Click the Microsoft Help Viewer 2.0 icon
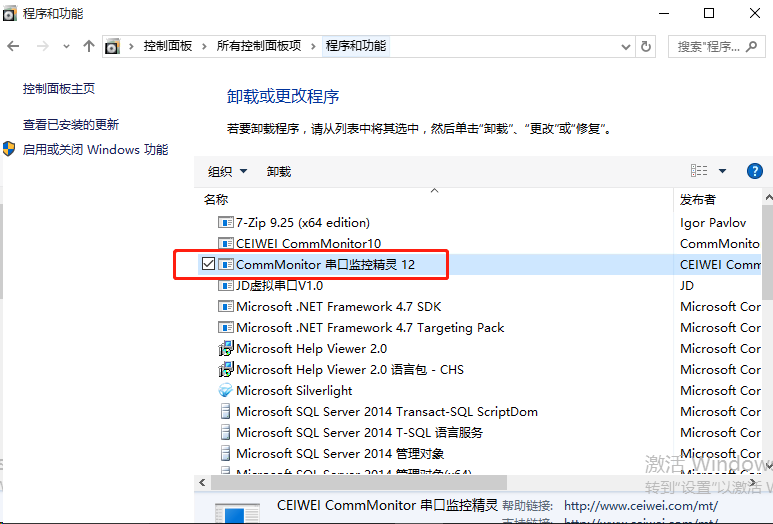 pyautogui.click(x=225, y=348)
